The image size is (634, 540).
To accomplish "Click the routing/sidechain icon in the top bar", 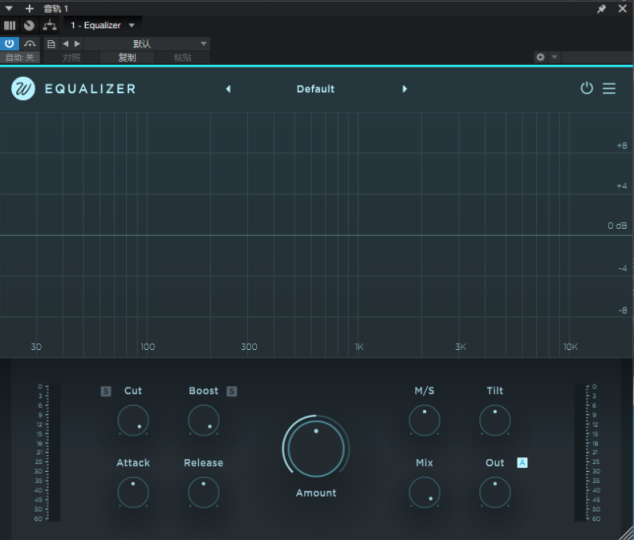I will click(x=50, y=25).
